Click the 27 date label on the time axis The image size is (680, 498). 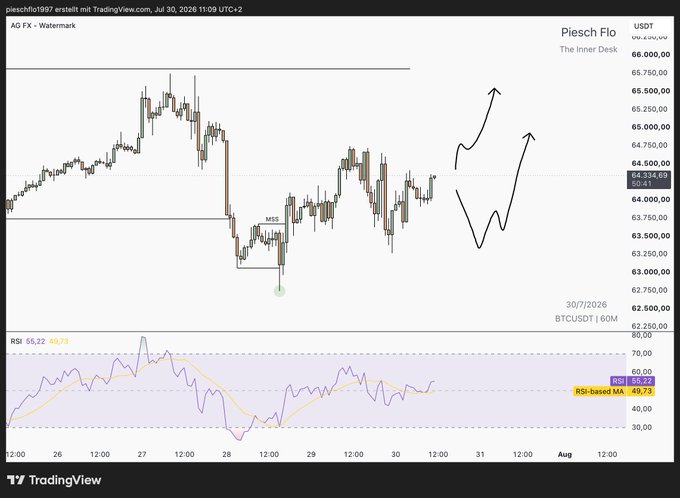coord(142,454)
